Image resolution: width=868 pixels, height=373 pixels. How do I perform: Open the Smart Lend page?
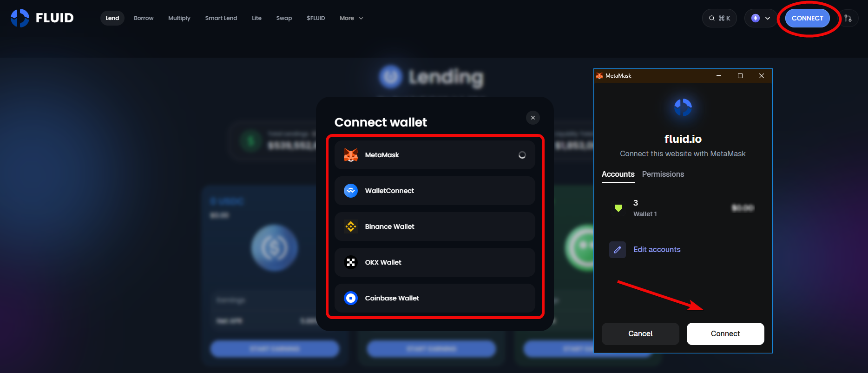221,18
